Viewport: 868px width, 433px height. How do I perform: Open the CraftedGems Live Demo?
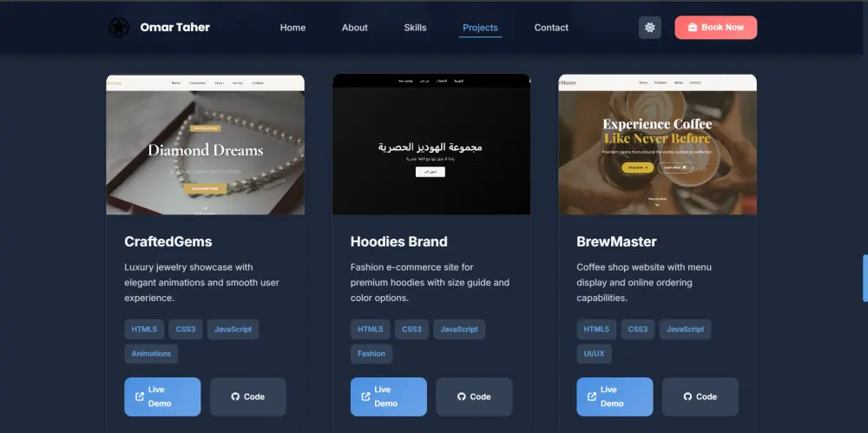click(162, 397)
